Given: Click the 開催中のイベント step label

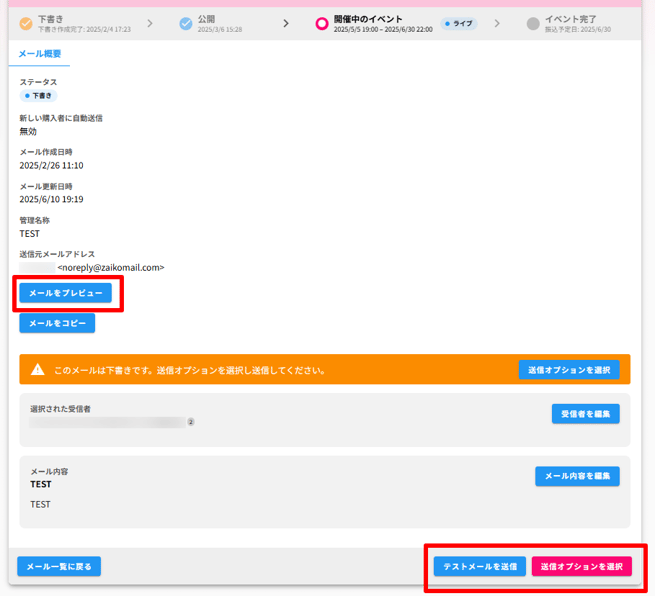Looking at the screenshot, I should 368,19.
